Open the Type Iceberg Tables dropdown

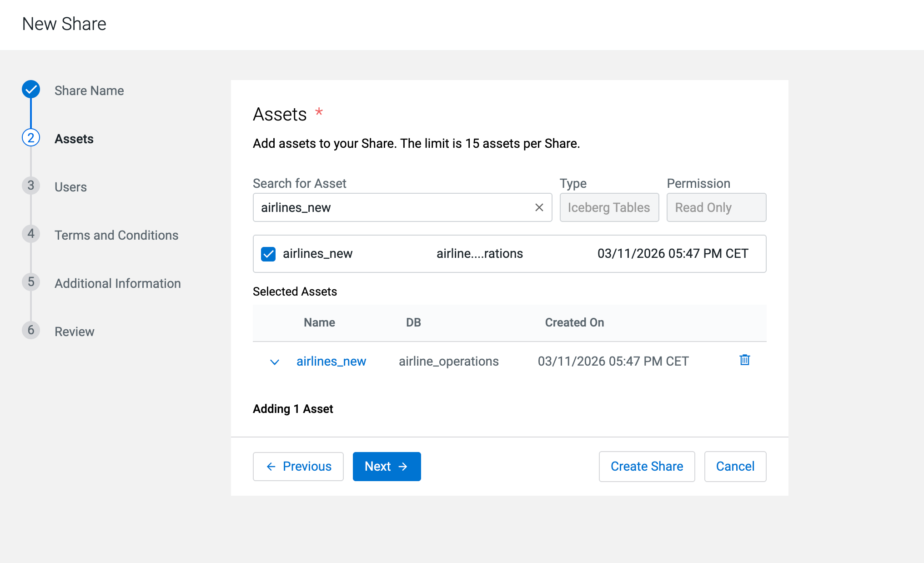609,208
